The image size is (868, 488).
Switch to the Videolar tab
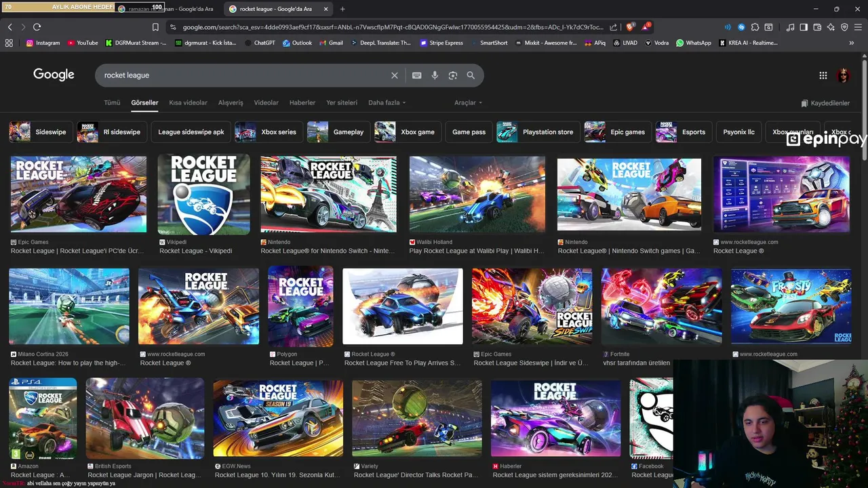(266, 102)
